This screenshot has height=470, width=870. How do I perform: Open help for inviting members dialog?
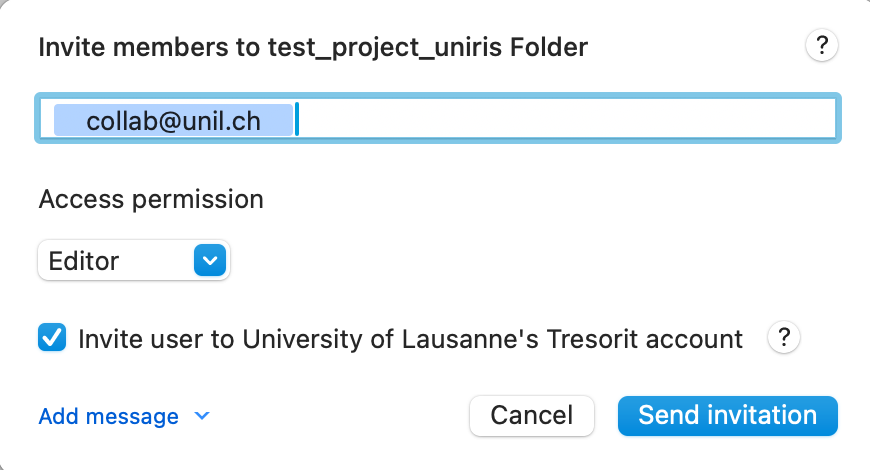(x=821, y=45)
